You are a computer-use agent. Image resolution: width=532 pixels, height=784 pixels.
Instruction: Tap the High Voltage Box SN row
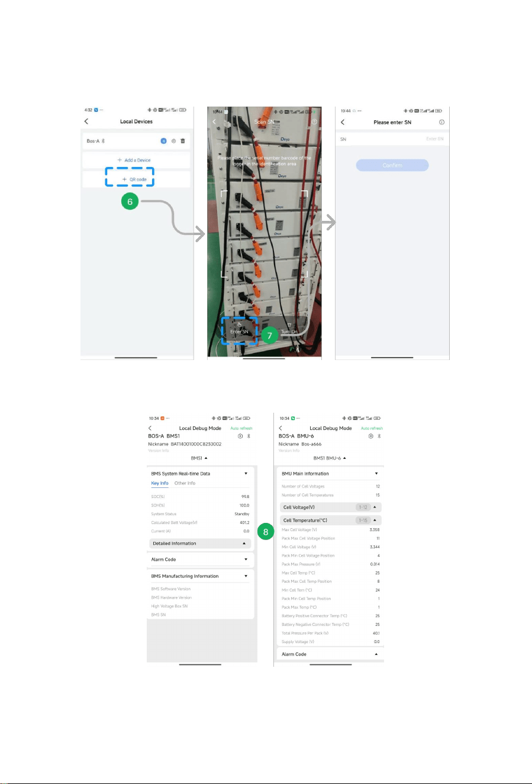[x=201, y=606]
